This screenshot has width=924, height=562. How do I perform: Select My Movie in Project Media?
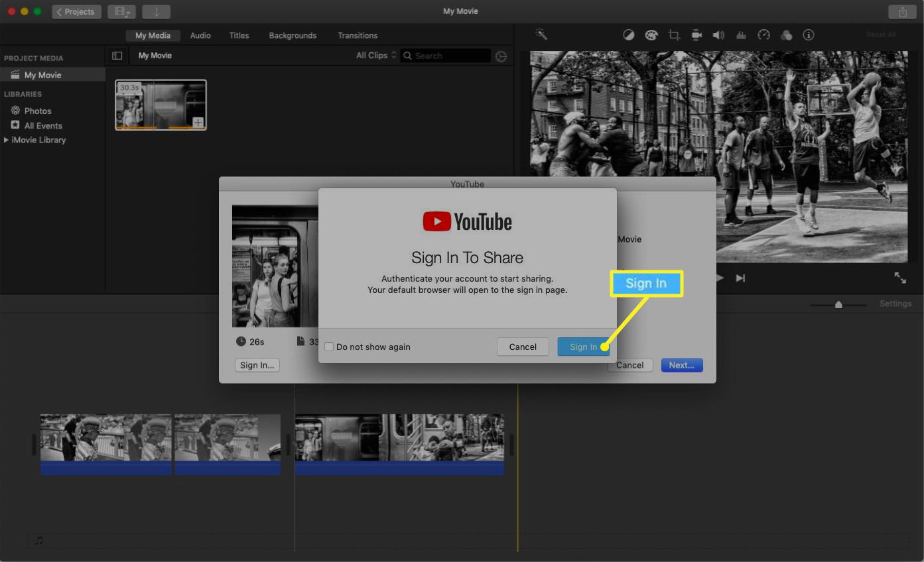[x=52, y=75]
